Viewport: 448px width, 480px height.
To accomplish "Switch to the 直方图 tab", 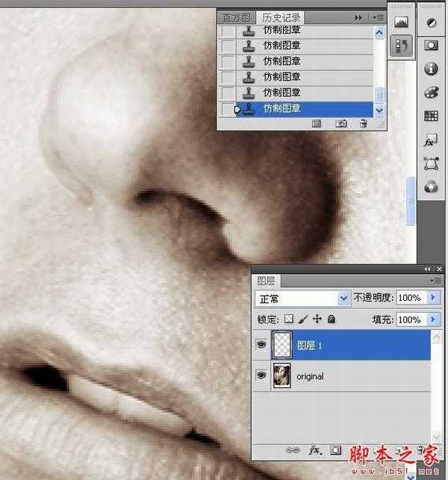I will [x=236, y=16].
